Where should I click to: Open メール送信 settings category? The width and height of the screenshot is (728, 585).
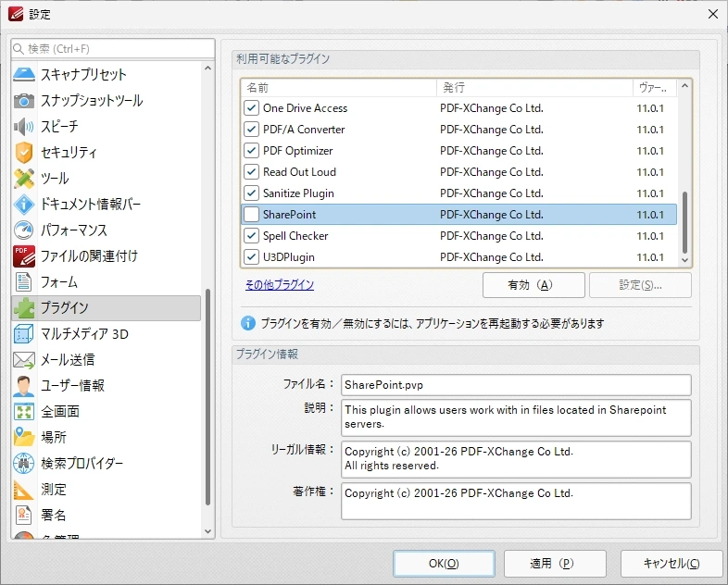[107, 360]
